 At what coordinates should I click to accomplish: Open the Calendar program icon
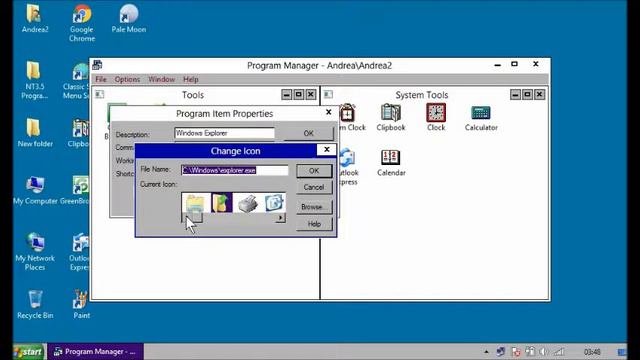coord(391,163)
